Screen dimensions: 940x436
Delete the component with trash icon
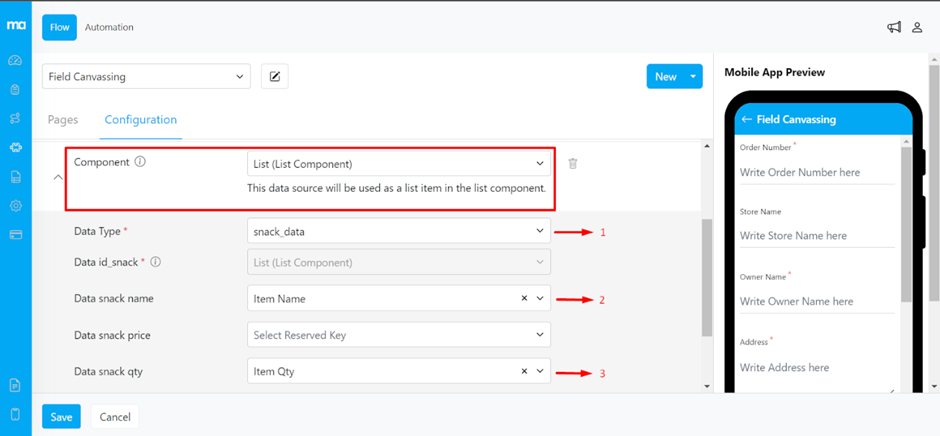(x=573, y=163)
